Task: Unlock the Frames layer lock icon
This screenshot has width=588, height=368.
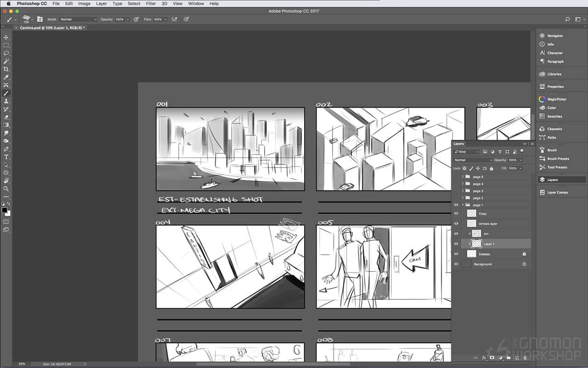Action: pos(525,253)
